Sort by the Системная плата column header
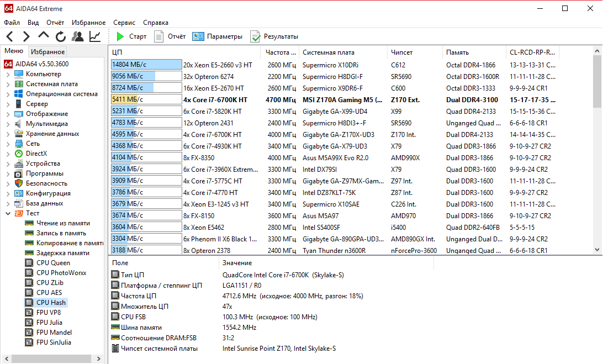This screenshot has height=364, width=603. tap(343, 52)
